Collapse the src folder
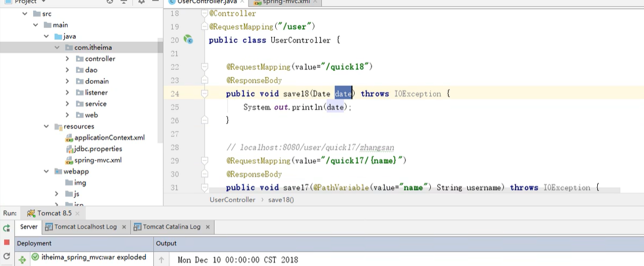 click(25, 14)
